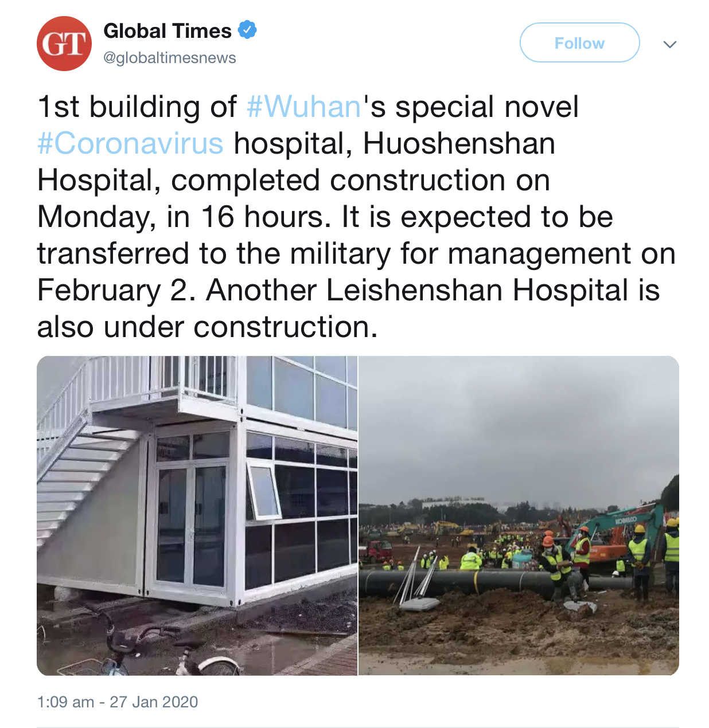Click the Global Times display name
Image resolution: width=709 pixels, height=728 pixels.
pyautogui.click(x=167, y=30)
